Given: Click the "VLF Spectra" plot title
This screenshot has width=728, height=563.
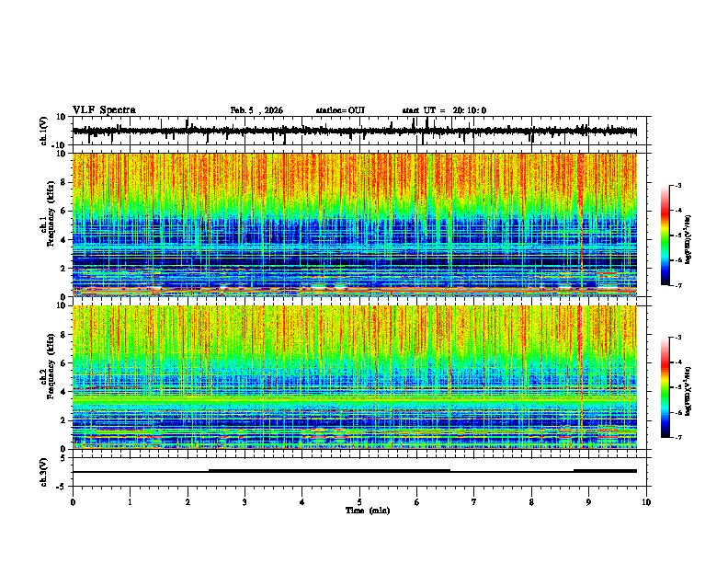Looking at the screenshot, I should (104, 110).
